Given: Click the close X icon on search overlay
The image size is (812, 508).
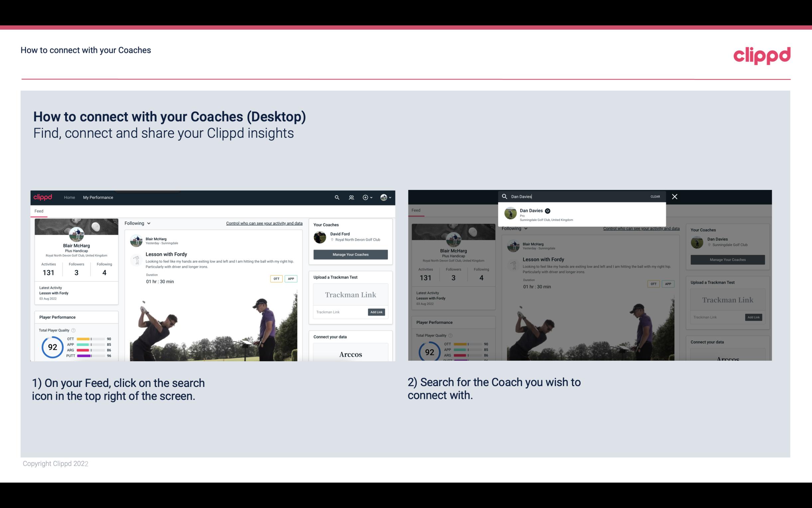Looking at the screenshot, I should (675, 196).
